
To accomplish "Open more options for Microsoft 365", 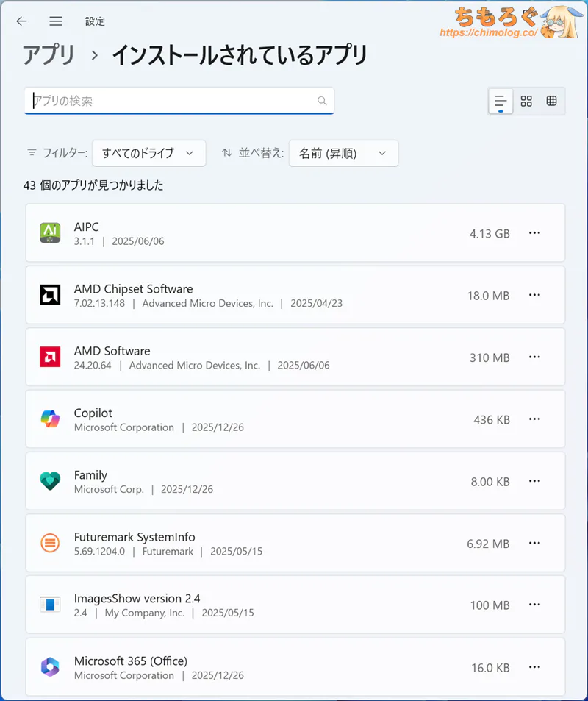I will pyautogui.click(x=534, y=667).
